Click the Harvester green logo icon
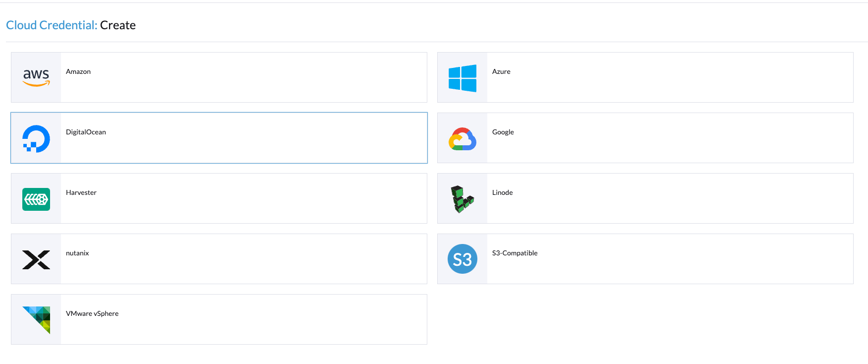Image resolution: width=868 pixels, height=364 pixels. tap(36, 199)
